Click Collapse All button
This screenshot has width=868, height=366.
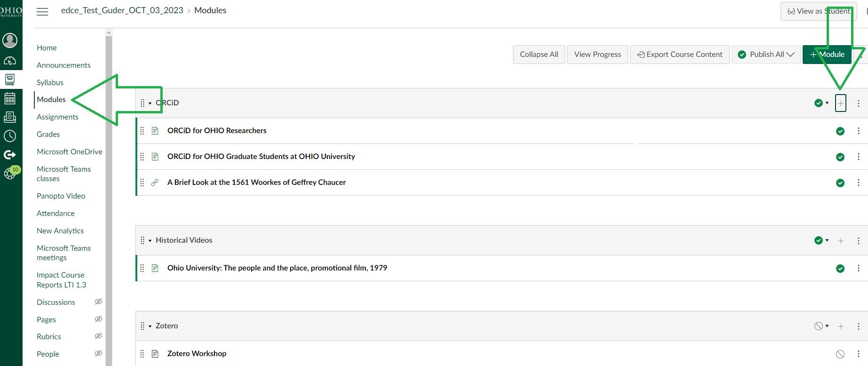539,55
